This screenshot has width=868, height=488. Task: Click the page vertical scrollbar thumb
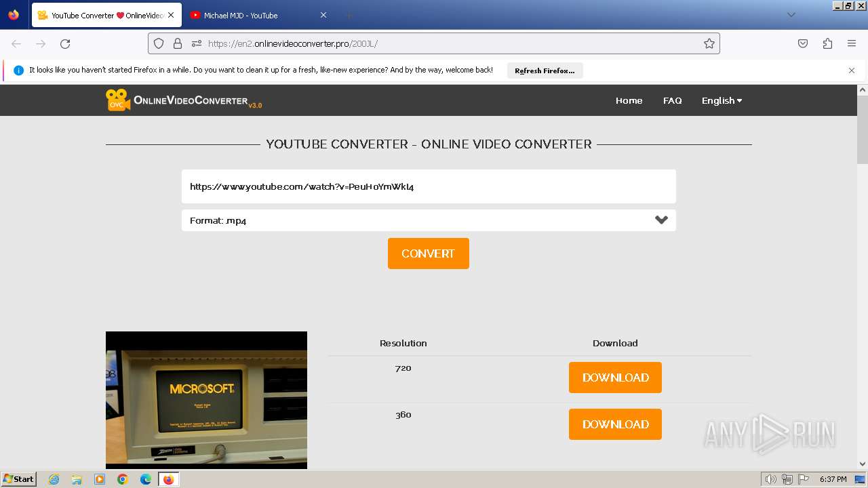point(863,129)
